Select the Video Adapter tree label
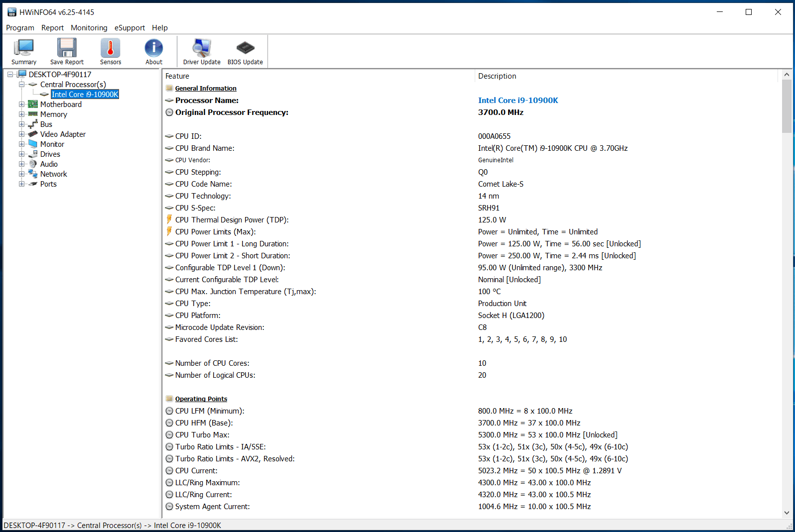The width and height of the screenshot is (795, 532). (x=63, y=134)
